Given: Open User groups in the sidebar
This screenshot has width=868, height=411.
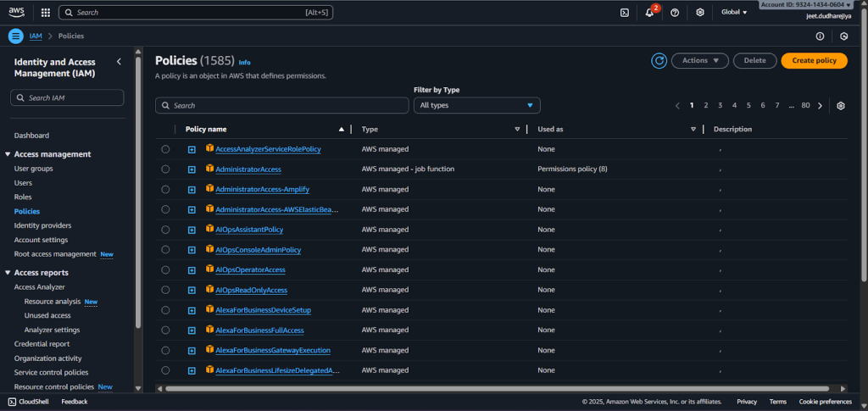Looking at the screenshot, I should coord(33,169).
